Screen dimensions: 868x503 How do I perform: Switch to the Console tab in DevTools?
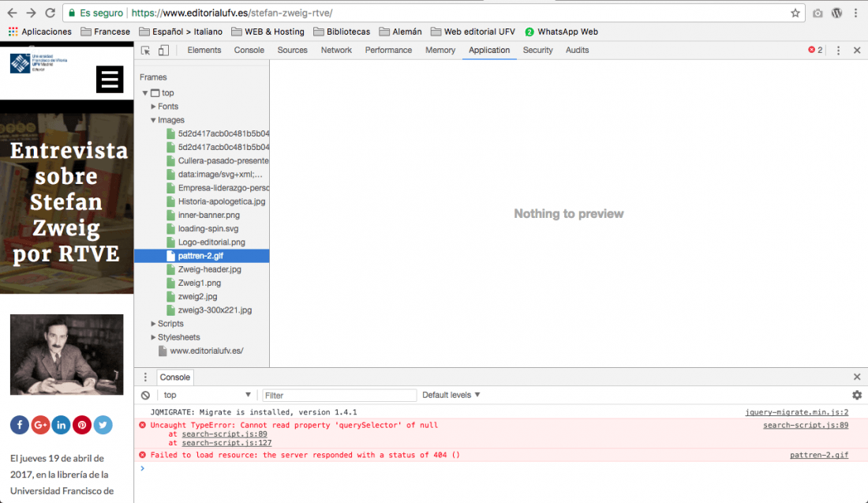249,50
